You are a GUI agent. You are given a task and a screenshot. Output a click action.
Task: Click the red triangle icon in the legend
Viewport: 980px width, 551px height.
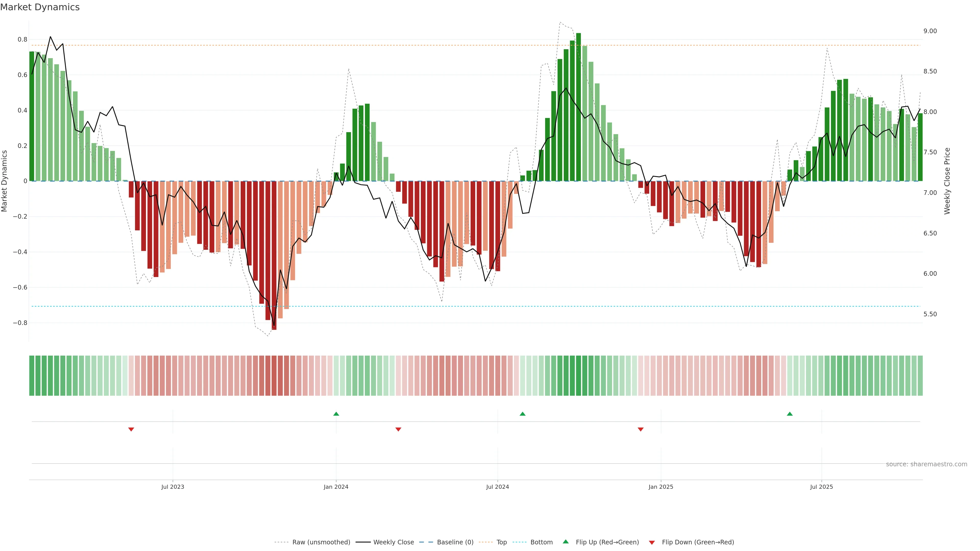pyautogui.click(x=652, y=542)
